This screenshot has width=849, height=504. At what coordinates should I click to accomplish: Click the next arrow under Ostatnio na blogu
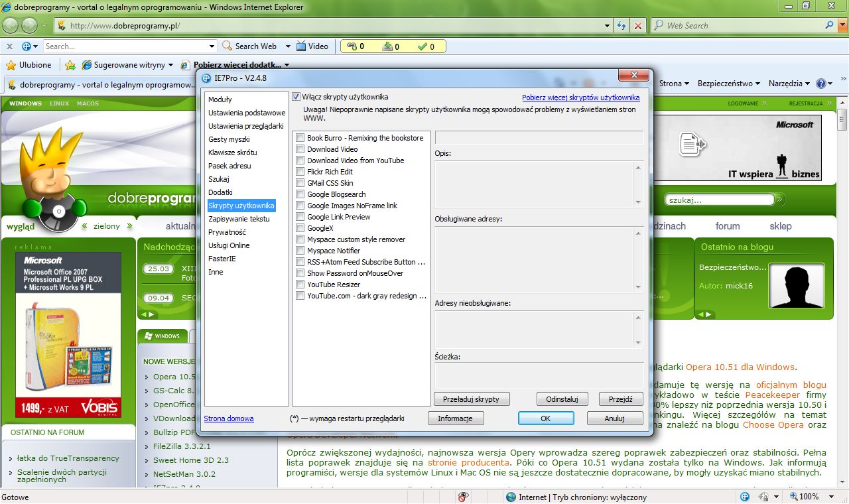click(x=710, y=314)
